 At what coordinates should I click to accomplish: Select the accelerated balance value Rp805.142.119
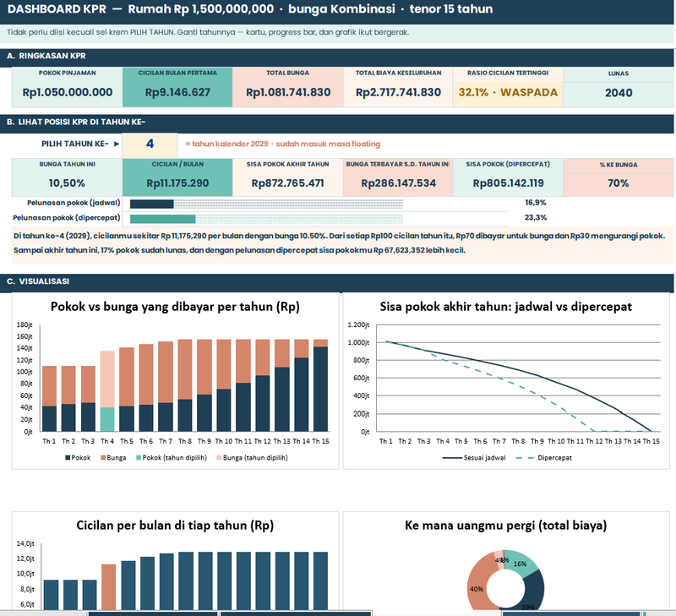[508, 183]
